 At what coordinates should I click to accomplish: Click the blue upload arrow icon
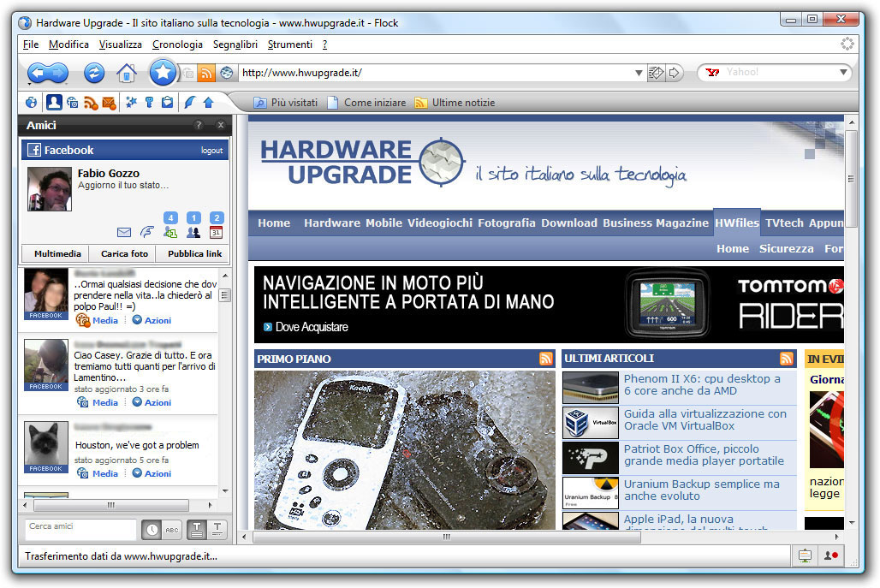pyautogui.click(x=208, y=102)
